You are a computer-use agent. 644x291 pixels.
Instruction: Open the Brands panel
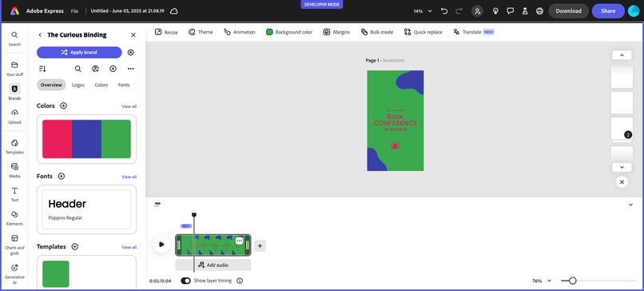pos(14,92)
